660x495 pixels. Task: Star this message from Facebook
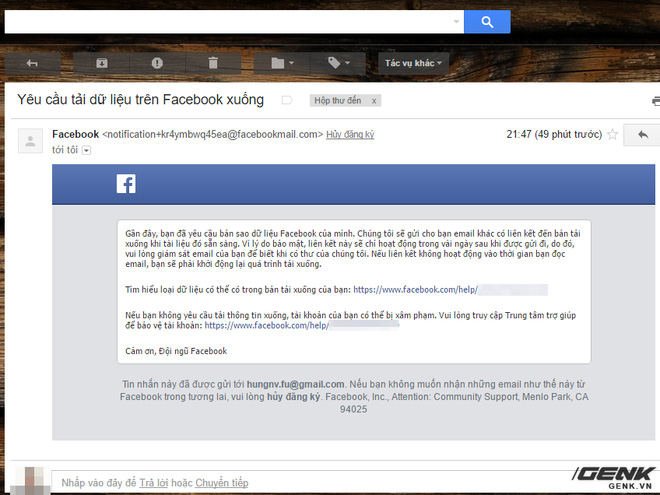tap(612, 135)
